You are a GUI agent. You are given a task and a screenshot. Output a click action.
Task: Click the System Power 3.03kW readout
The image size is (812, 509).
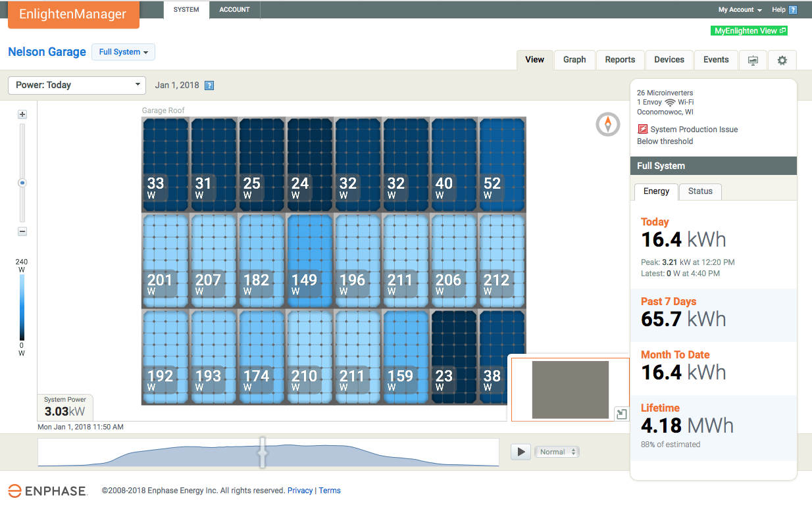(x=65, y=407)
